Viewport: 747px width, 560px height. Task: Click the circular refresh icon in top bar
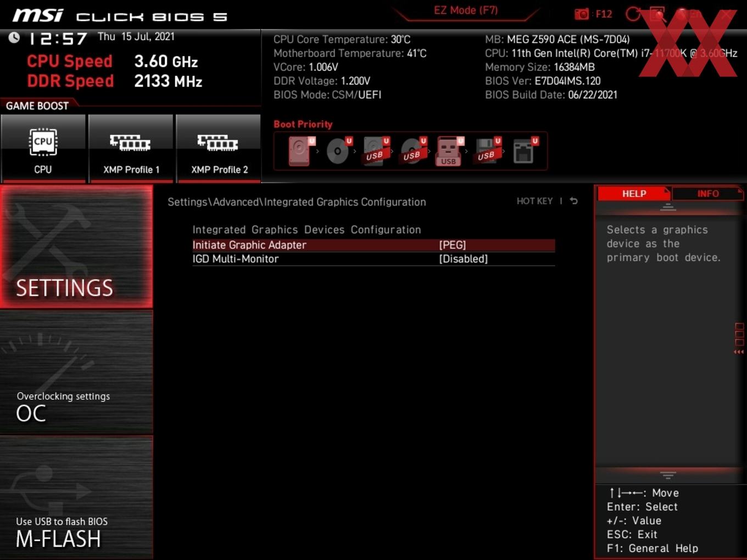click(633, 14)
